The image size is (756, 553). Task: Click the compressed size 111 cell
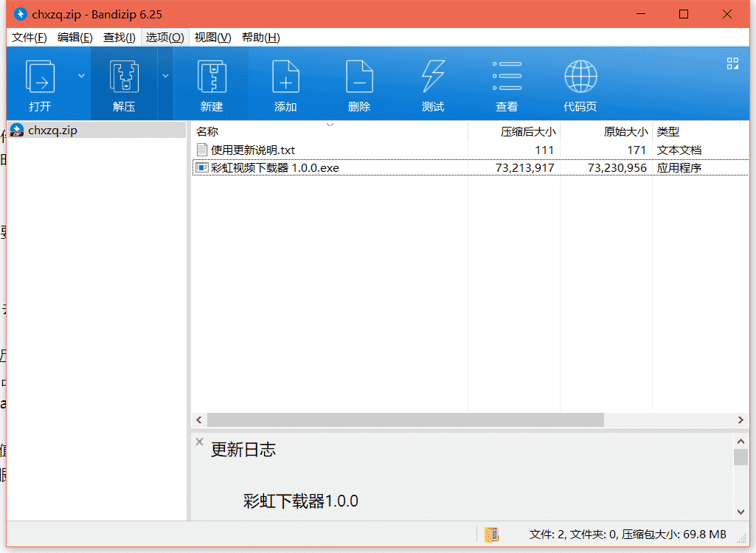(544, 150)
